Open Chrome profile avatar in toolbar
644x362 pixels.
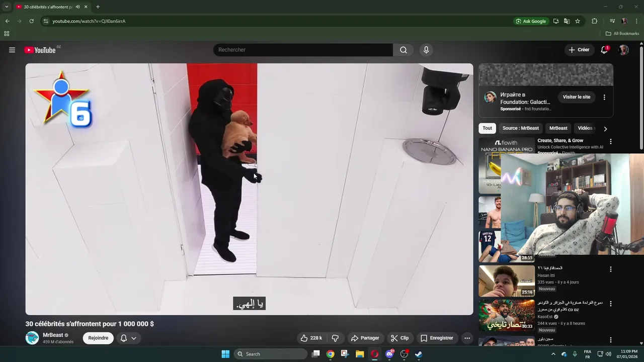(x=624, y=21)
